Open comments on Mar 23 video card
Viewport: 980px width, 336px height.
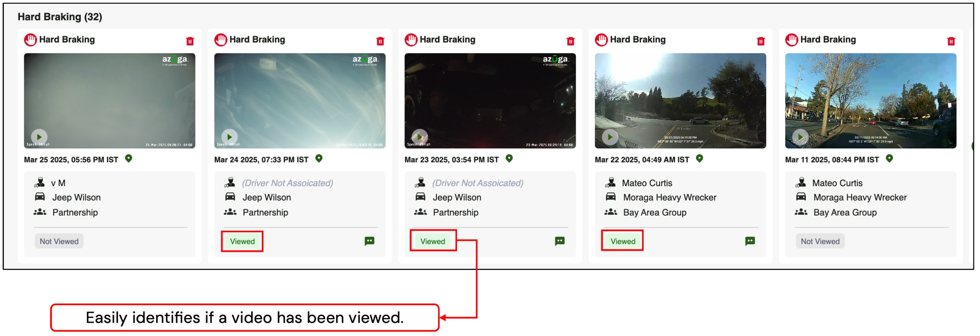click(560, 241)
